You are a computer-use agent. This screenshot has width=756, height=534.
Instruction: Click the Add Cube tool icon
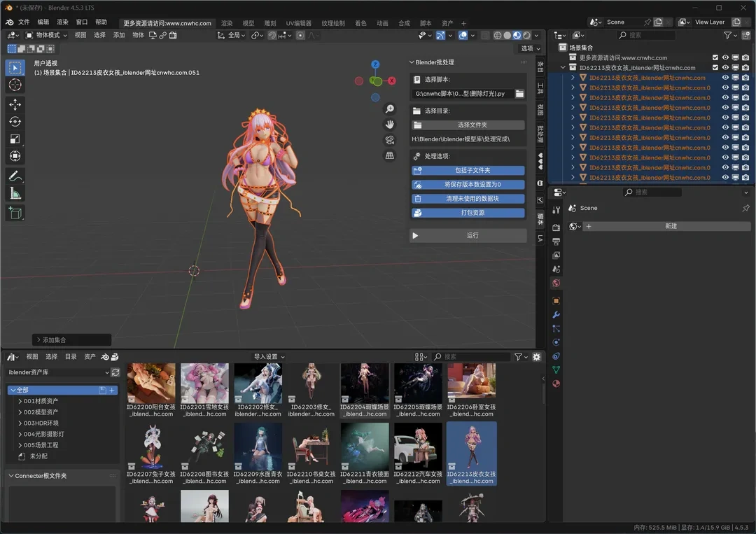click(x=15, y=213)
